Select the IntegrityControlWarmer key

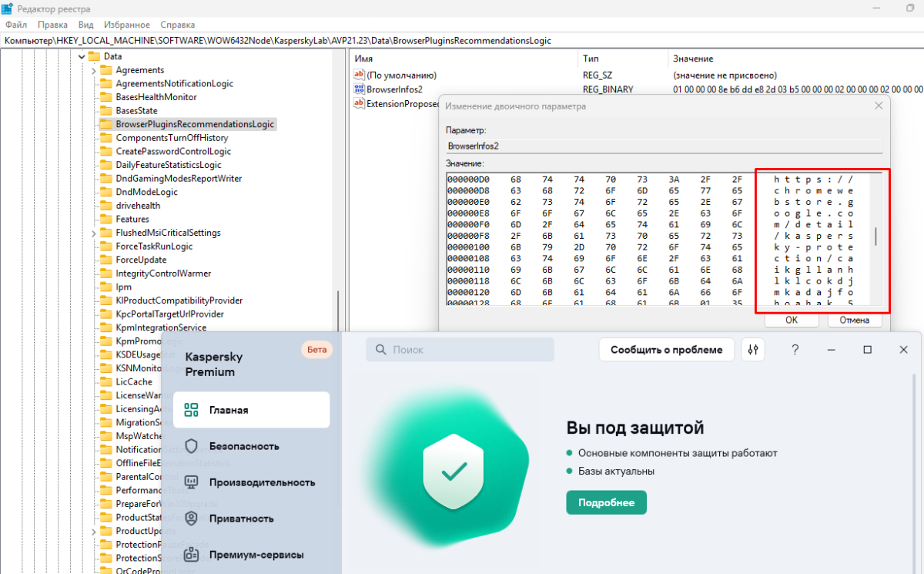point(163,274)
